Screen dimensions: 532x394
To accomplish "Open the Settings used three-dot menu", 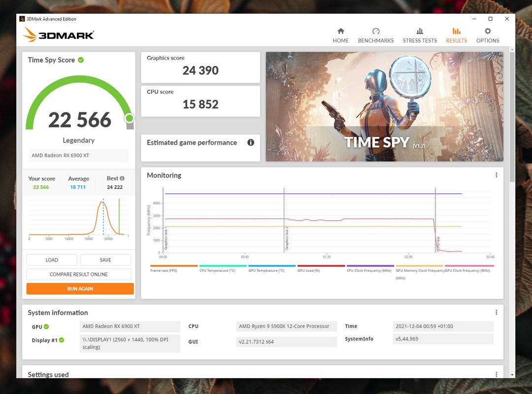I will [x=497, y=374].
